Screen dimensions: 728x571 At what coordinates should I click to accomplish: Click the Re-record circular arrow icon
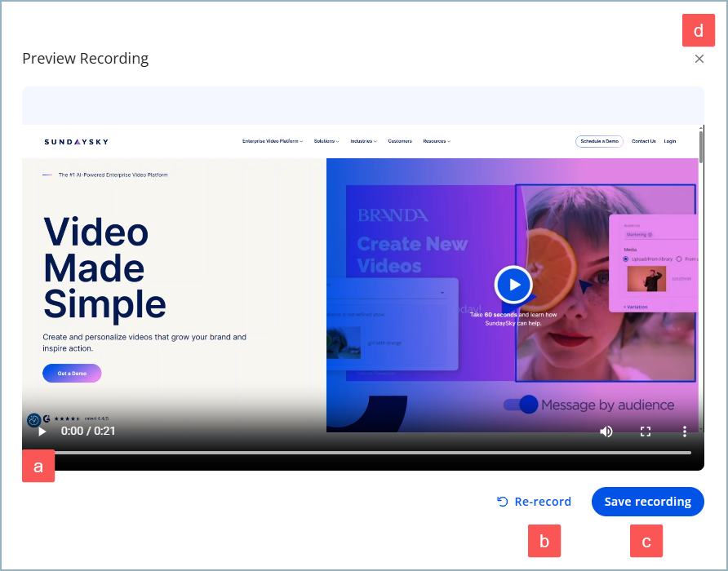(x=502, y=502)
